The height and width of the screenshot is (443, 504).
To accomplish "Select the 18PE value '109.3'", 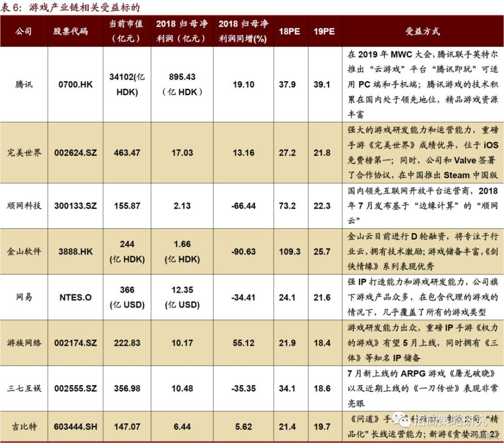I will coord(290,251).
